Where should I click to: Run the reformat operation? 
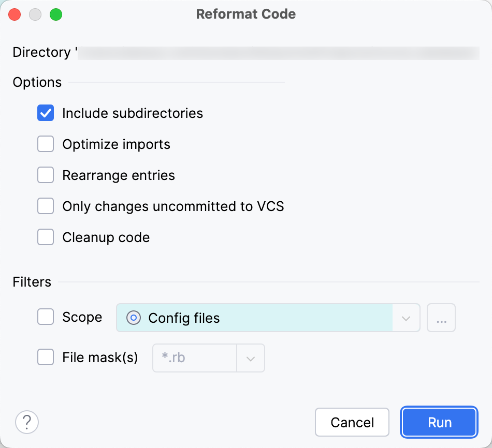(439, 422)
